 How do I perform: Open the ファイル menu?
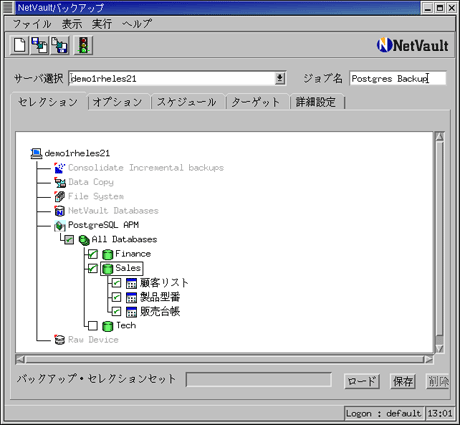pos(32,24)
